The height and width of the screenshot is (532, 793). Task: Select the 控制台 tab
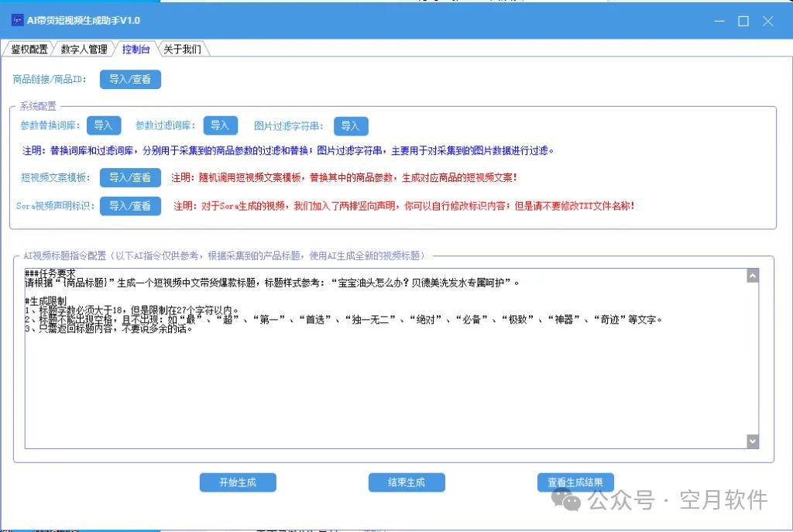point(136,50)
